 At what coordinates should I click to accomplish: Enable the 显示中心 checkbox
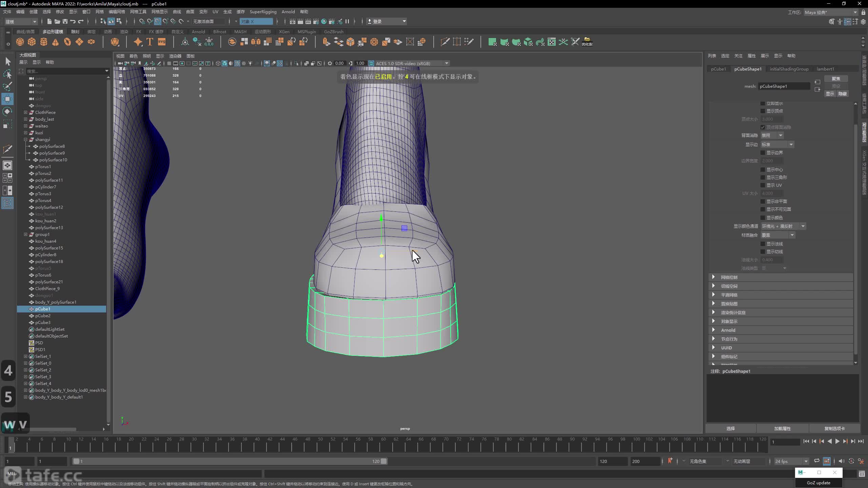pyautogui.click(x=763, y=169)
